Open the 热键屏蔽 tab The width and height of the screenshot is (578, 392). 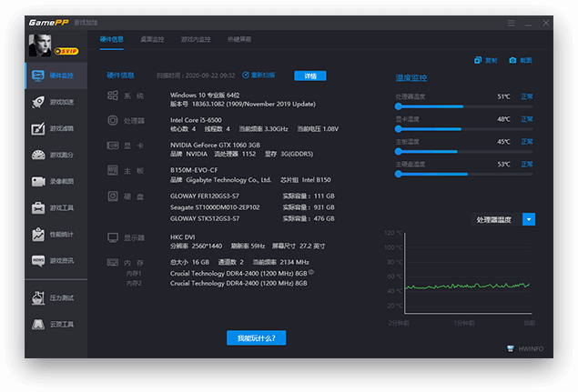[238, 39]
